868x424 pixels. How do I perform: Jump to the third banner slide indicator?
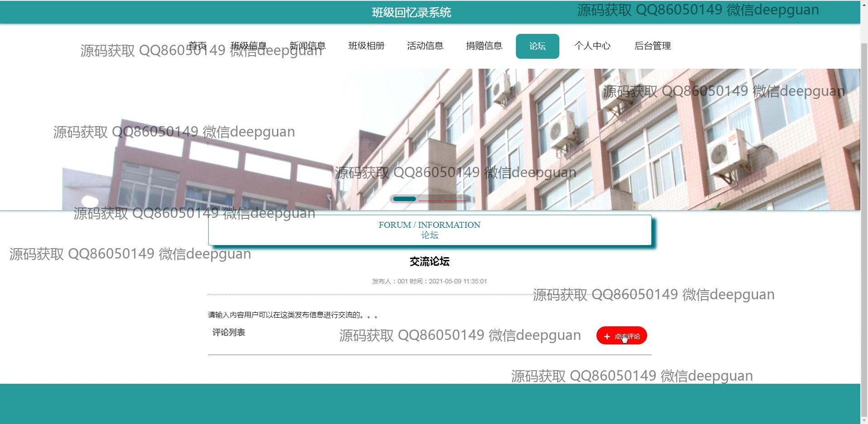[x=455, y=199]
